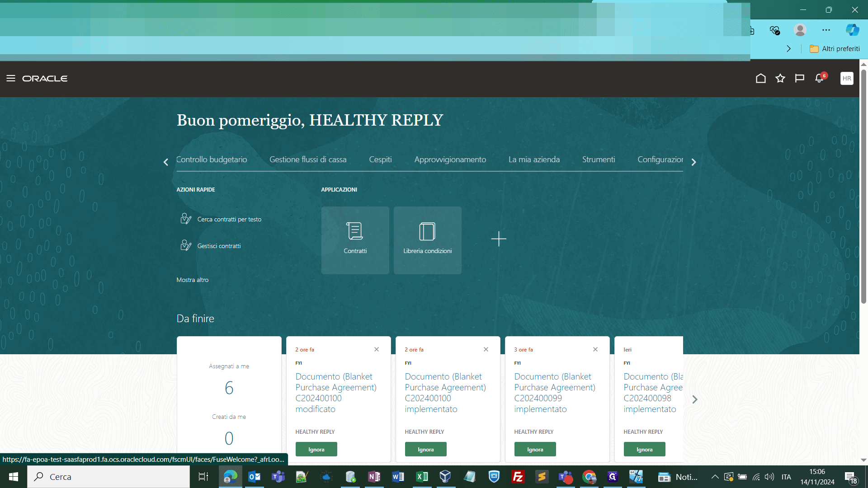The width and height of the screenshot is (868, 488).
Task: Open browser essentials heart icon
Action: [x=775, y=30]
